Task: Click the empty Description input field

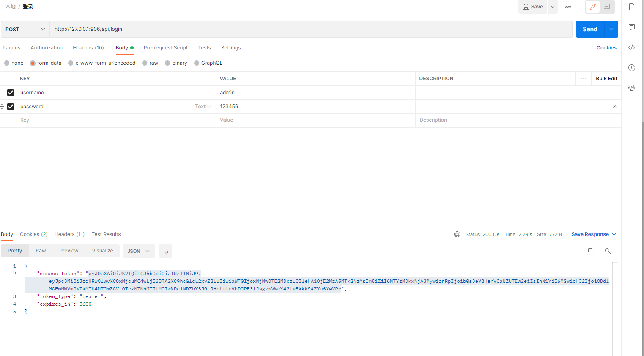Action: tap(518, 120)
